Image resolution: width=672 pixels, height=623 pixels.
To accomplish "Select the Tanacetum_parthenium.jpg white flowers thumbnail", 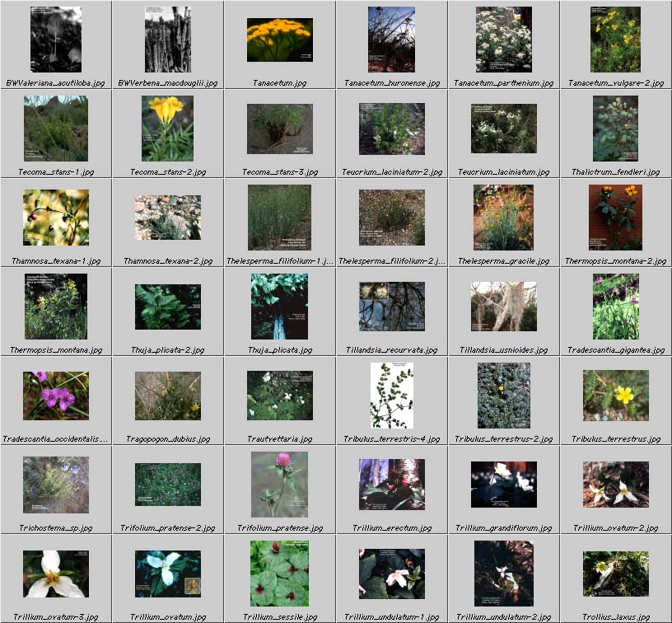I will [503, 40].
